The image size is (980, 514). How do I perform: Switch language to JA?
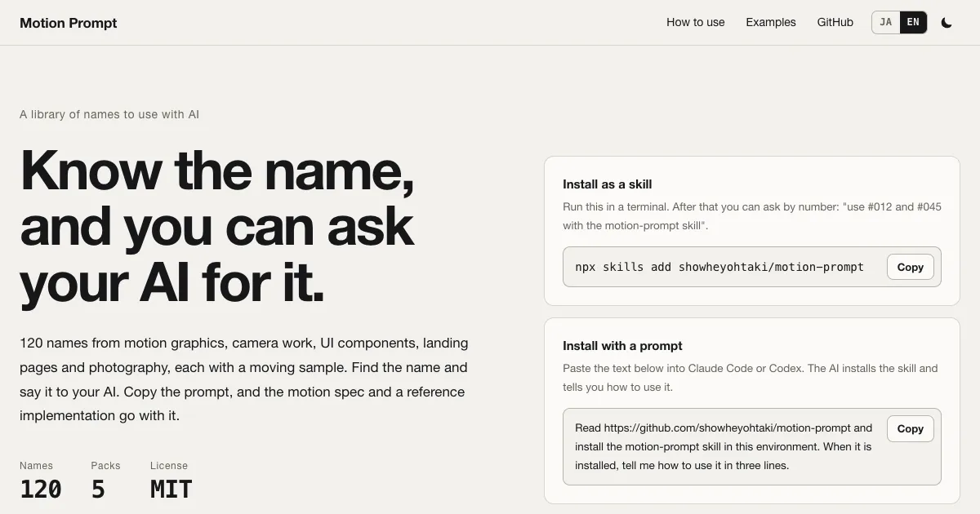pos(886,23)
